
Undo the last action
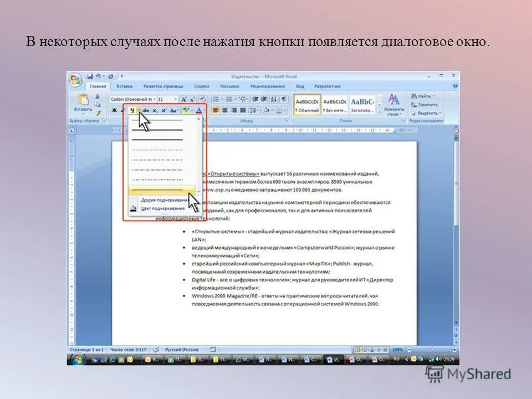pyautogui.click(x=99, y=76)
